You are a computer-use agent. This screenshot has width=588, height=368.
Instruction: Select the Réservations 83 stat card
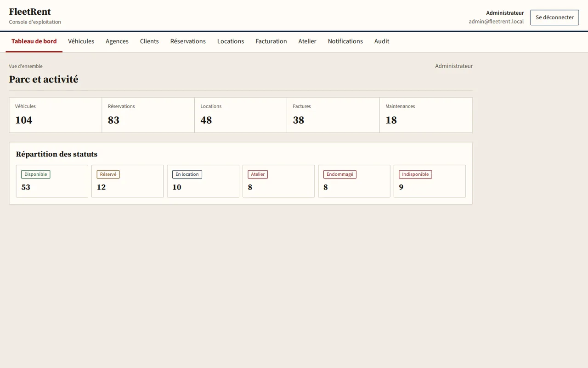[x=148, y=115]
